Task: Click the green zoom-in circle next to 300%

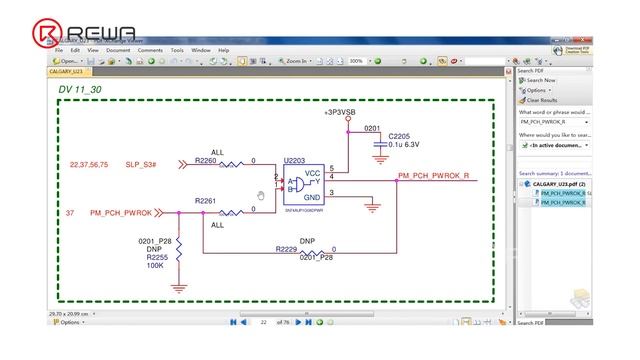Action: (x=378, y=61)
